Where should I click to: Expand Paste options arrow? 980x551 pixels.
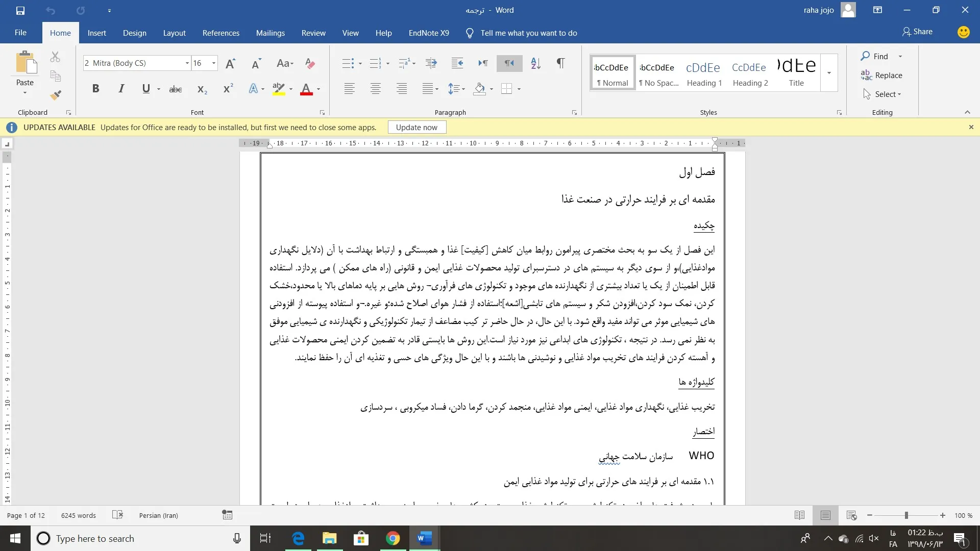click(24, 93)
